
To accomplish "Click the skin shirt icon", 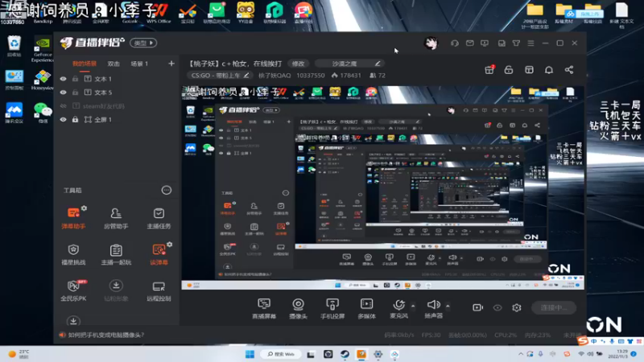I will 516,43.
